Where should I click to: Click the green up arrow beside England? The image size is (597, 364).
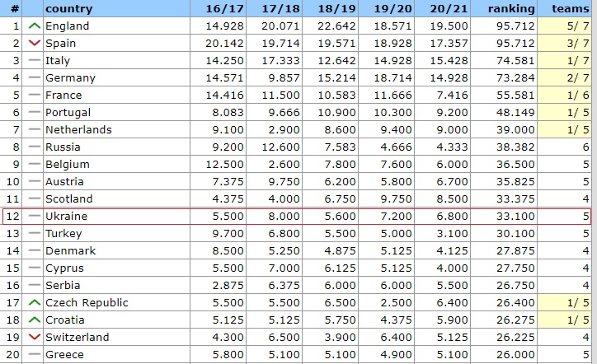34,26
